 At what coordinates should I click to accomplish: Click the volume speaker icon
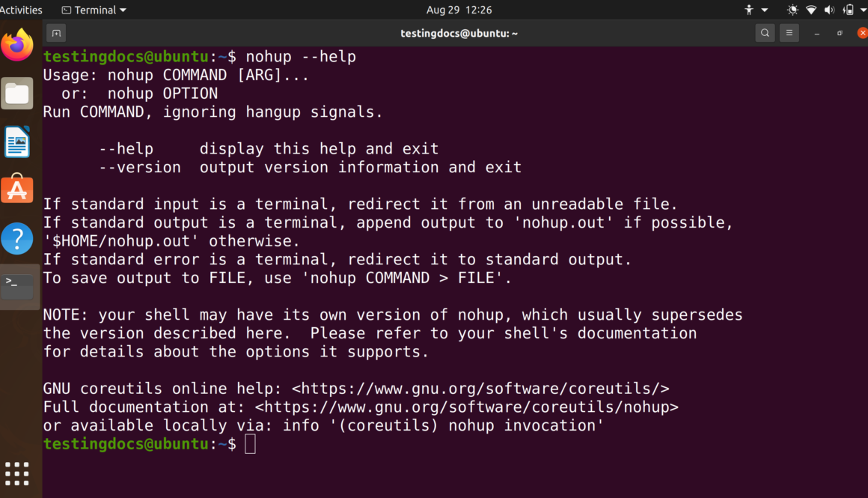tap(829, 10)
